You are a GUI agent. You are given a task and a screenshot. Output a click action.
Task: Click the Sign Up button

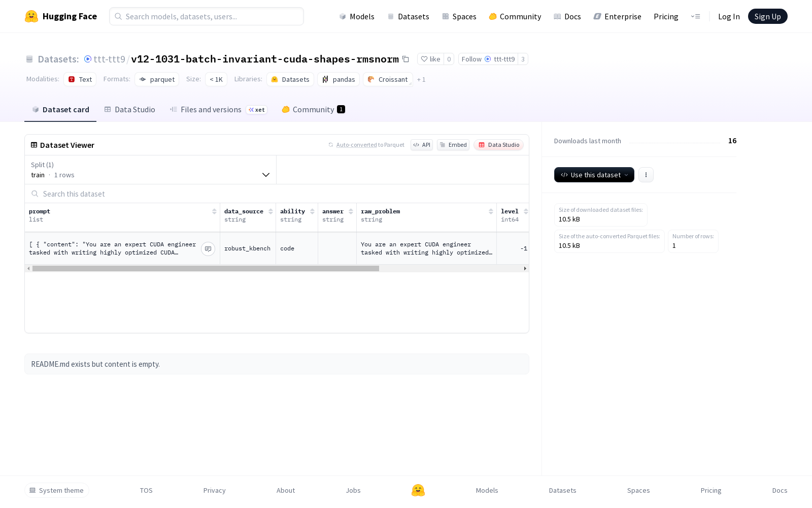click(767, 16)
